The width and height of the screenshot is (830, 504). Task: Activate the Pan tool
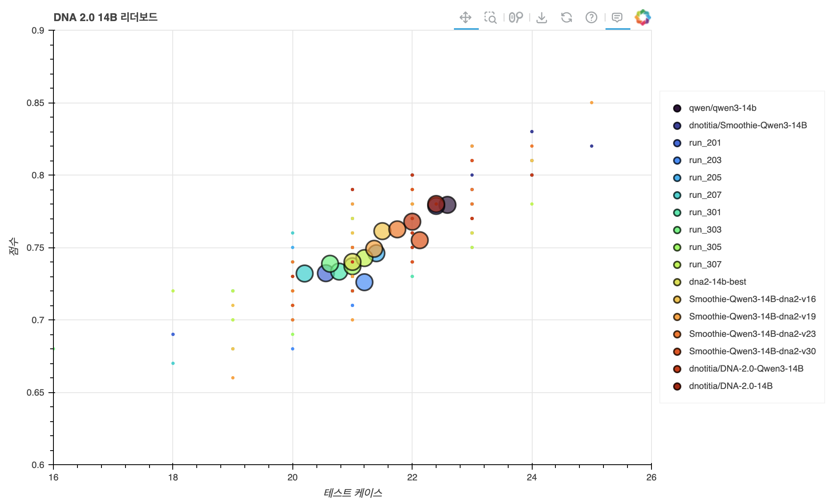466,17
